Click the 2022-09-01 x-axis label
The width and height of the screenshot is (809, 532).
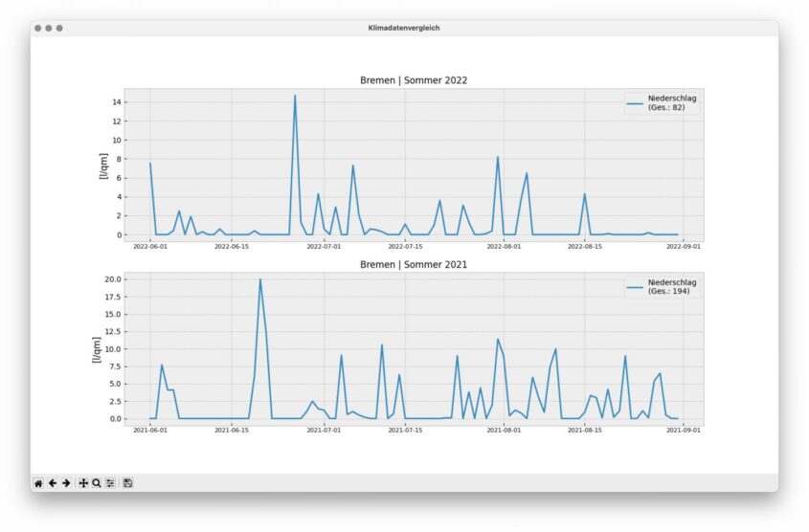click(684, 247)
